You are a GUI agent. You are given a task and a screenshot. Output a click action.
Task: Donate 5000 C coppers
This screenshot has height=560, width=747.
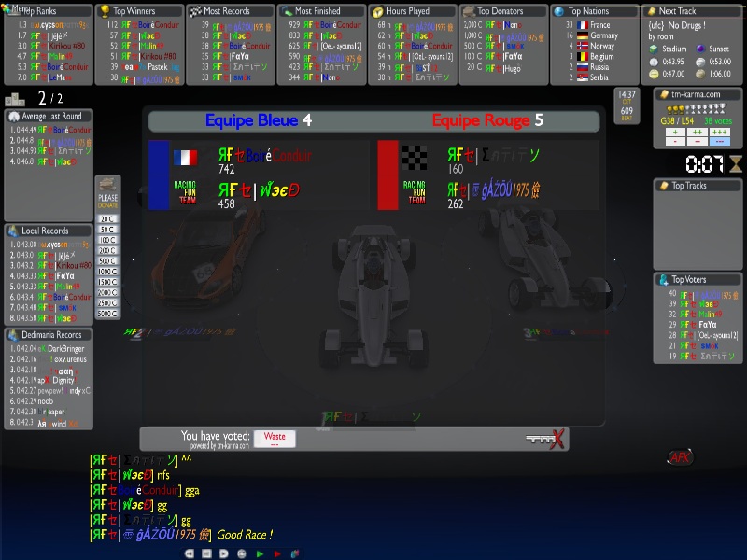tap(107, 314)
